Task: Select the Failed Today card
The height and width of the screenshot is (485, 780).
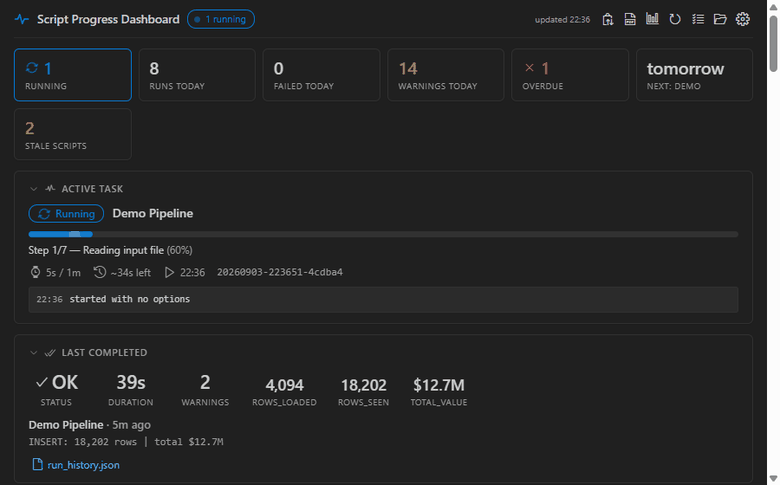Action: click(x=321, y=75)
